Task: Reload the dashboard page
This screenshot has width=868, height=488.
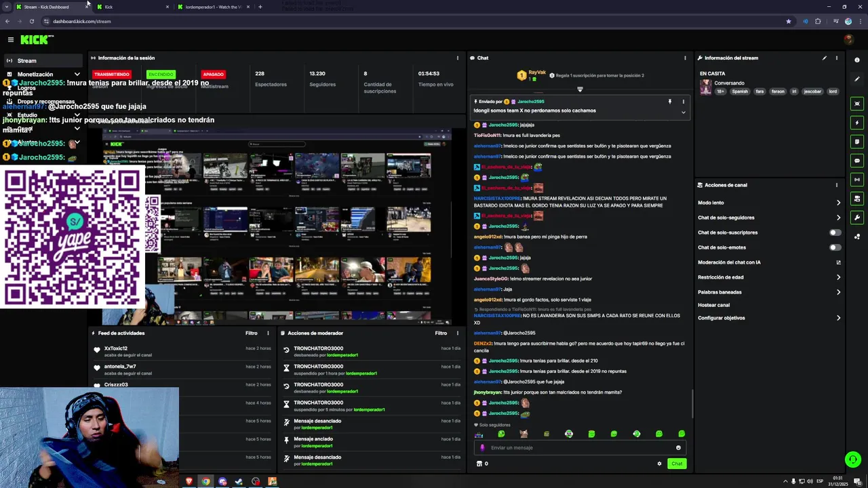Action: pyautogui.click(x=31, y=21)
